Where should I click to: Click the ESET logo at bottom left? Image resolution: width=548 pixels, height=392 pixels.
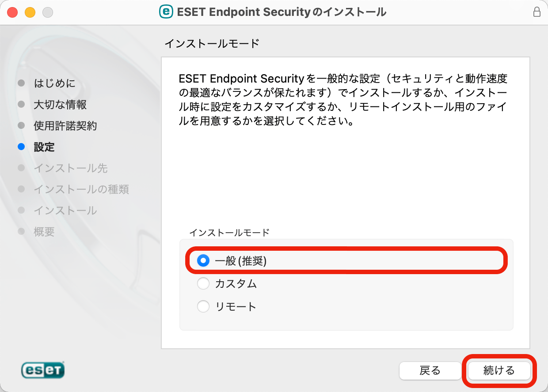[x=42, y=370]
